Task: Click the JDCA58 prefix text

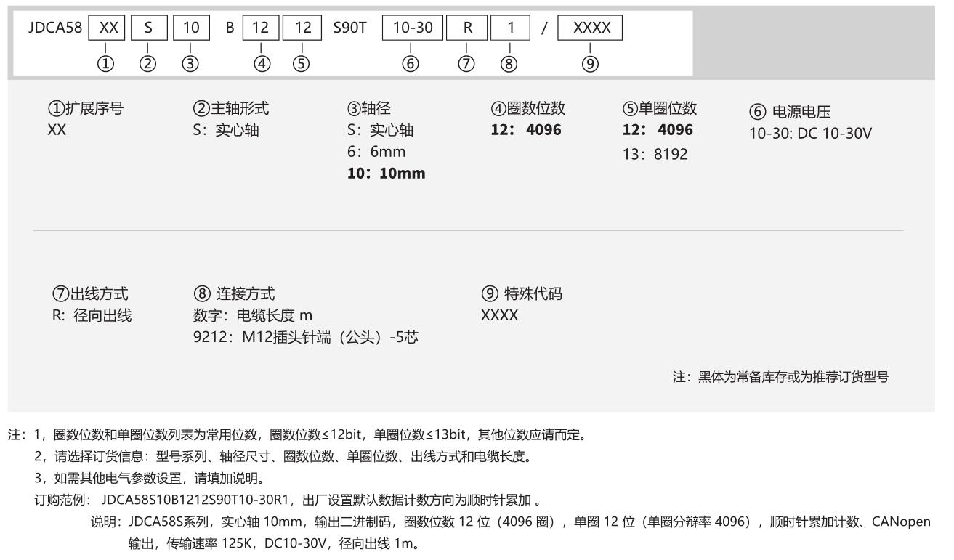Action: 57,29
